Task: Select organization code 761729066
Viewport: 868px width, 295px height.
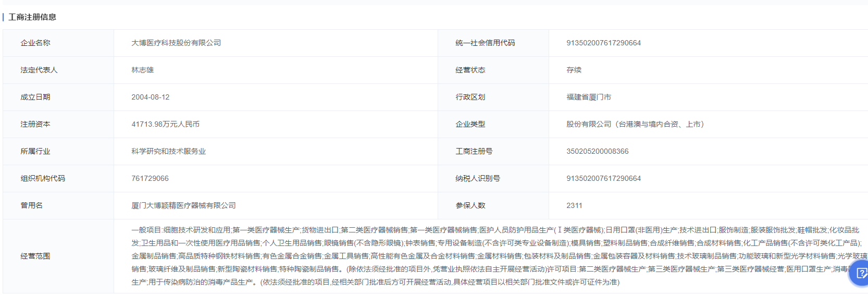Action: click(x=150, y=178)
